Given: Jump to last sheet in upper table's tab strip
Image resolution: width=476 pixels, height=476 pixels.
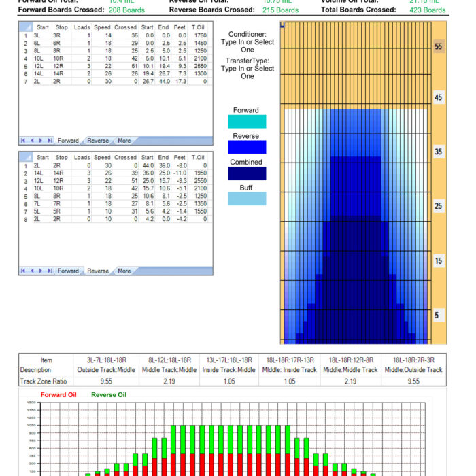Looking at the screenshot, I should pos(49,141).
